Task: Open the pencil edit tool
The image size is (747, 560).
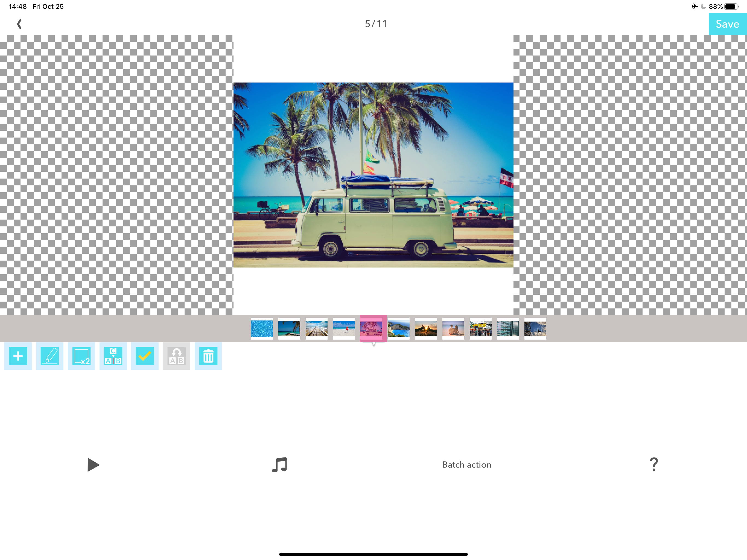Action: 50,356
